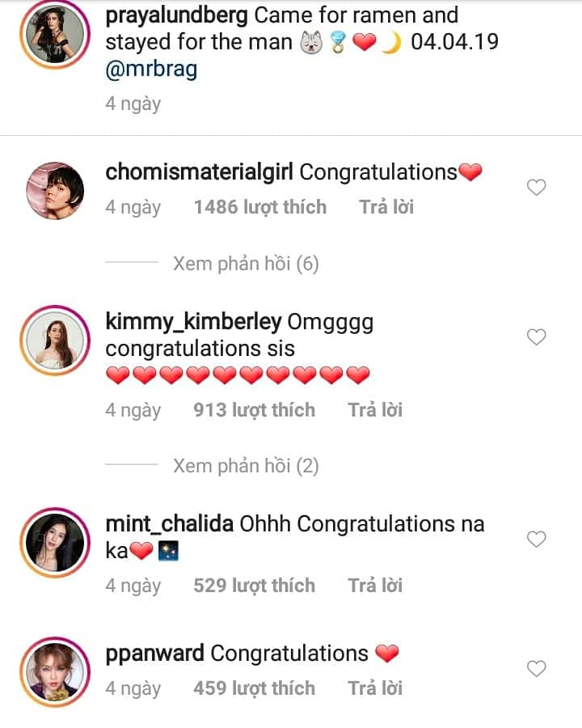Screen dimensions: 582x728
Task: Open the ppanward username link
Action: tap(154, 654)
